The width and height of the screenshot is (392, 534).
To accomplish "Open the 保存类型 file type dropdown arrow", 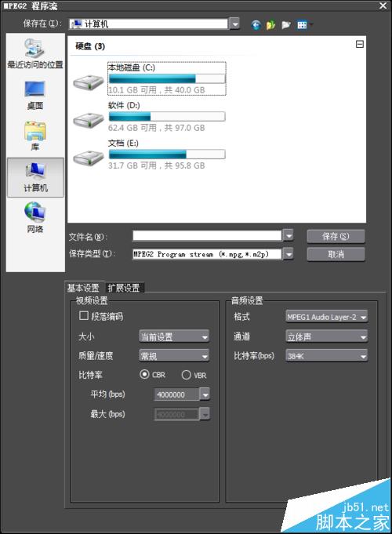I will [x=289, y=254].
